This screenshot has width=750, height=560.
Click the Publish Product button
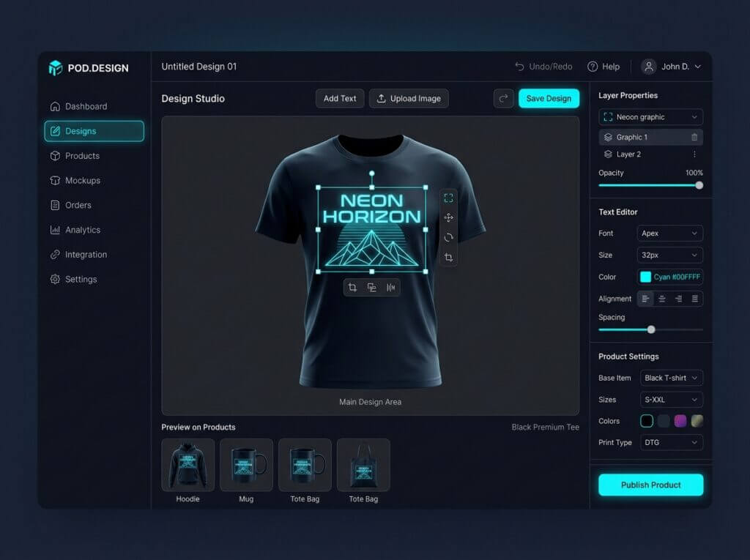tap(650, 485)
